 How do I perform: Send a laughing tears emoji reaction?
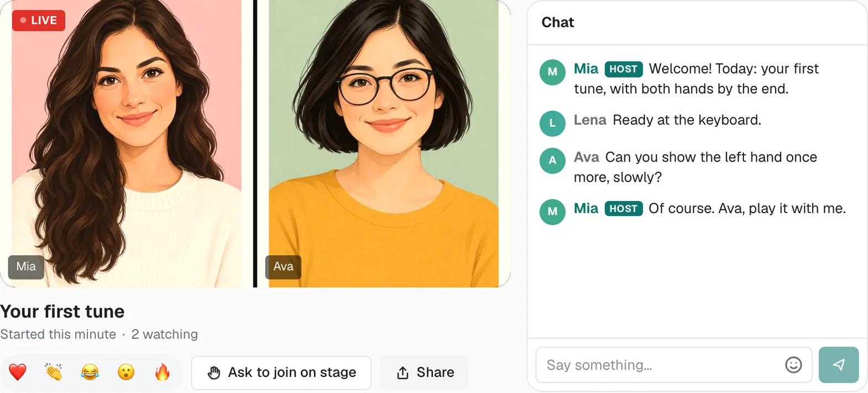(x=90, y=372)
